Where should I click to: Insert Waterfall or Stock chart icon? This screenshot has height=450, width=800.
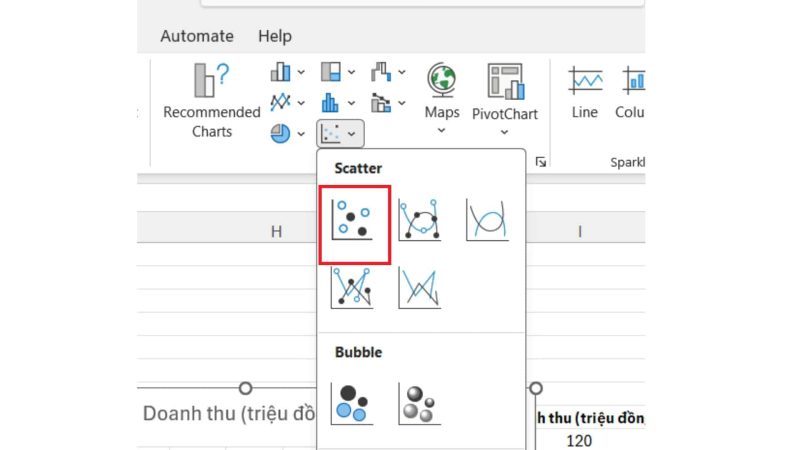[x=381, y=72]
